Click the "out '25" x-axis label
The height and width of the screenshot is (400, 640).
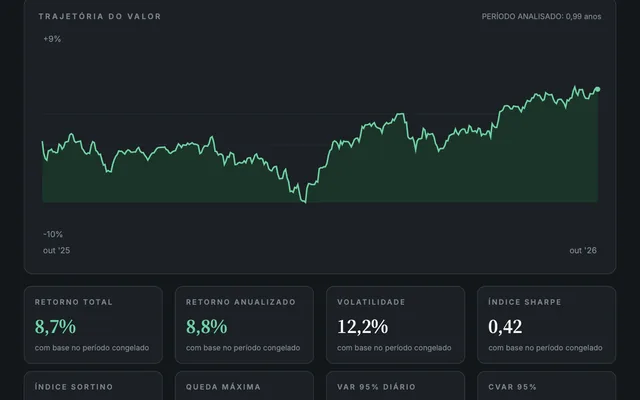(56, 251)
